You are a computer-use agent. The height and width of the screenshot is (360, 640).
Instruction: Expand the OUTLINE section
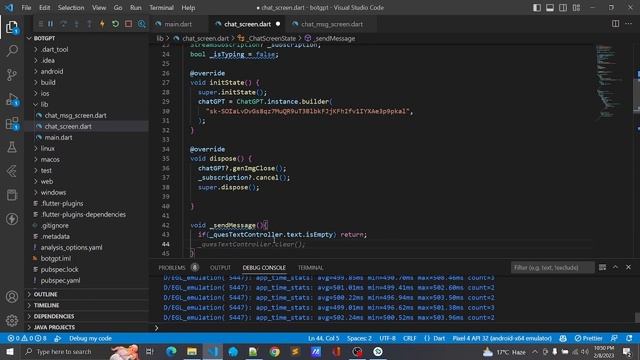coord(46,294)
